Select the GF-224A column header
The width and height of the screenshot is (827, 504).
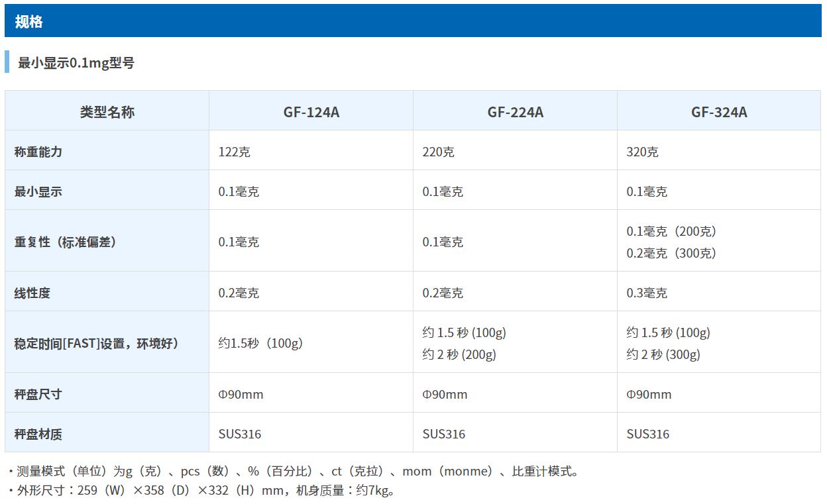(515, 112)
